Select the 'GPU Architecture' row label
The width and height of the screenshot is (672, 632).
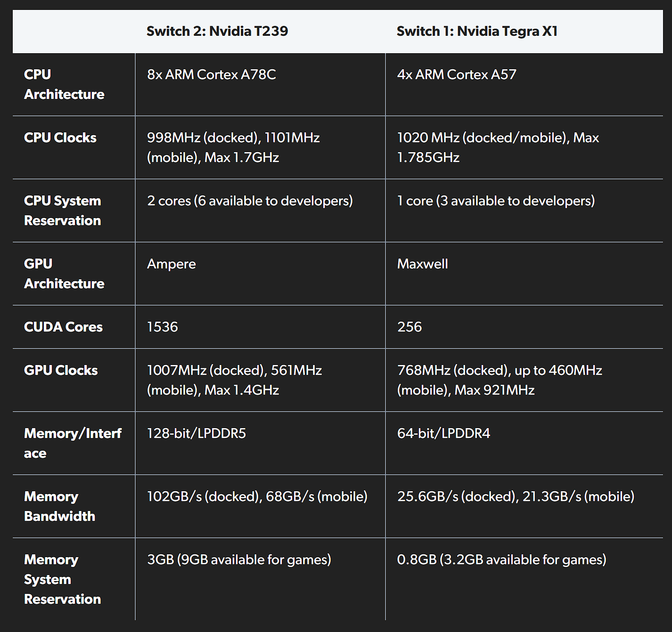(x=64, y=274)
